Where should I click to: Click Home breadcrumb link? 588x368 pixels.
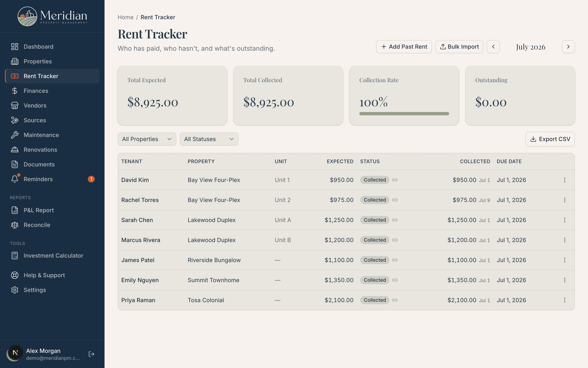[125, 17]
